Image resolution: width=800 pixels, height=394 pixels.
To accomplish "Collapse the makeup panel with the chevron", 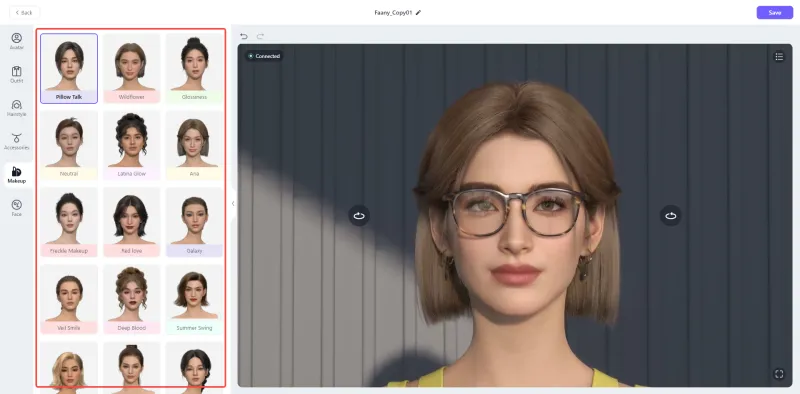I will point(233,204).
